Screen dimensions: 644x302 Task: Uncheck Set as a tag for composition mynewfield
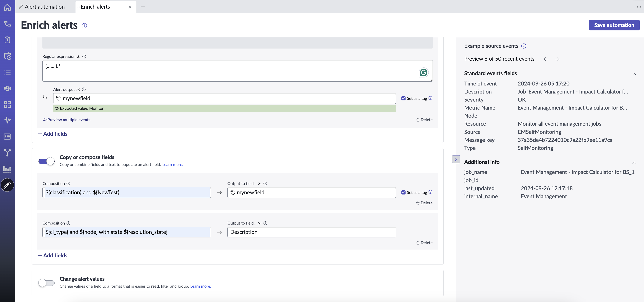pyautogui.click(x=403, y=192)
